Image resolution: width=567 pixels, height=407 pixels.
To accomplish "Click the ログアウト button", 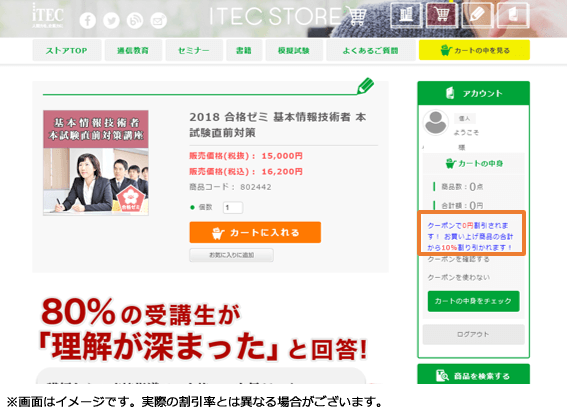I will tap(473, 334).
